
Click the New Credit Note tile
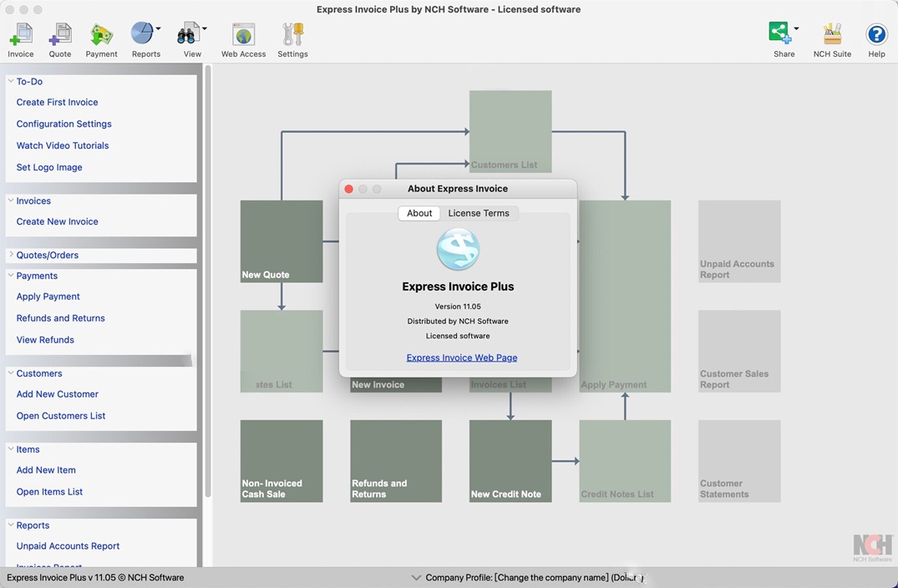[x=510, y=461]
